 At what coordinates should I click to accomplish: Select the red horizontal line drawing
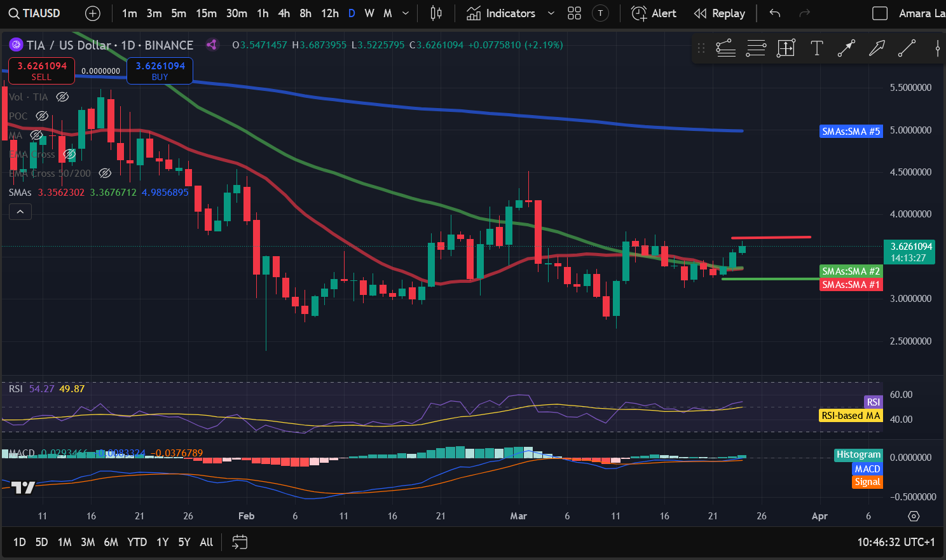771,238
